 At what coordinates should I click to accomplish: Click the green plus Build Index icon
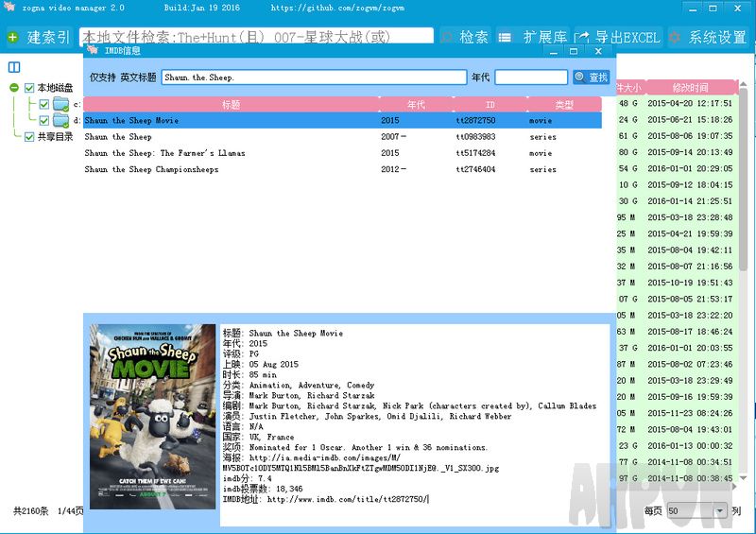(12, 38)
